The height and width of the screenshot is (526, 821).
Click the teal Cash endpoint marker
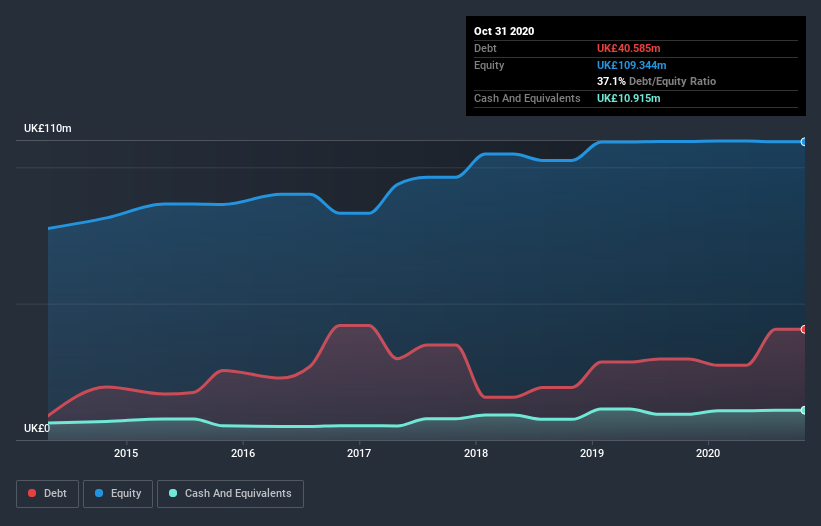click(x=804, y=410)
